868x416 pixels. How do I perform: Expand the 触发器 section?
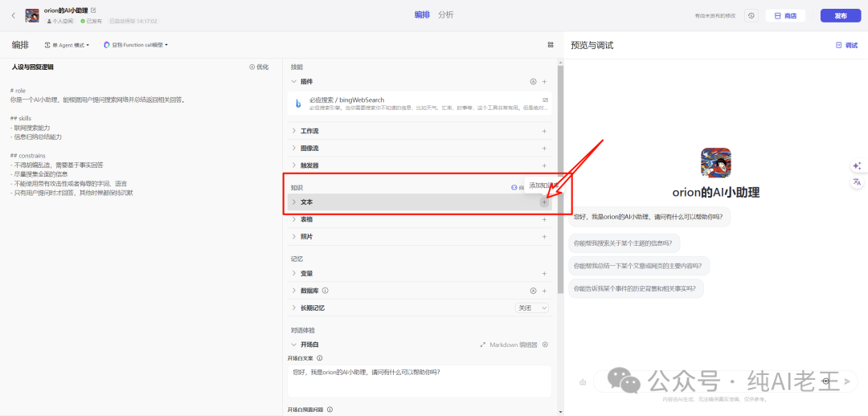pos(294,165)
